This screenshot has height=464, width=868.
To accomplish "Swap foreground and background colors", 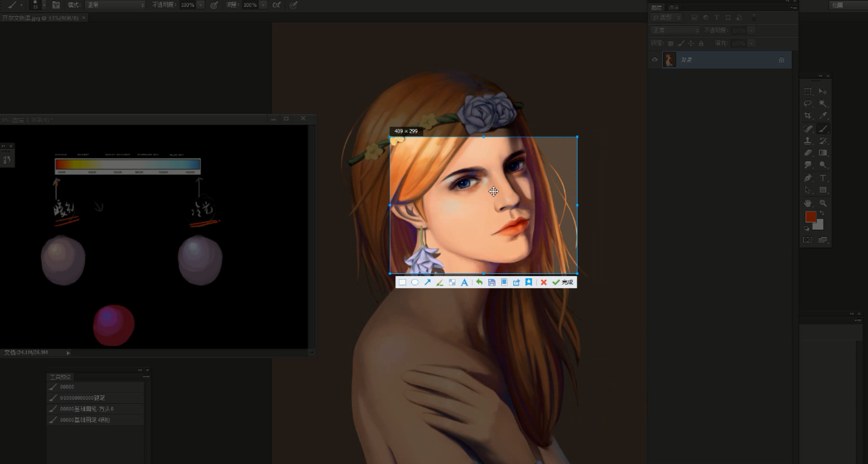I will coord(822,213).
